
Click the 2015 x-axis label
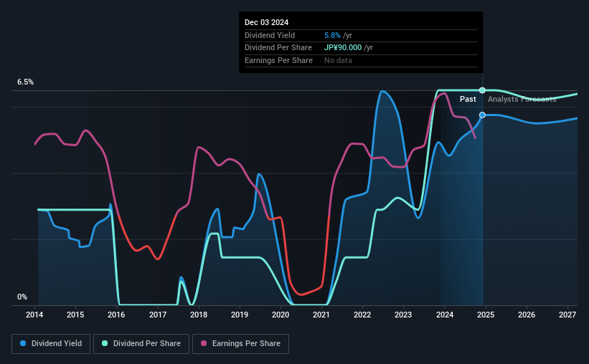(x=75, y=315)
